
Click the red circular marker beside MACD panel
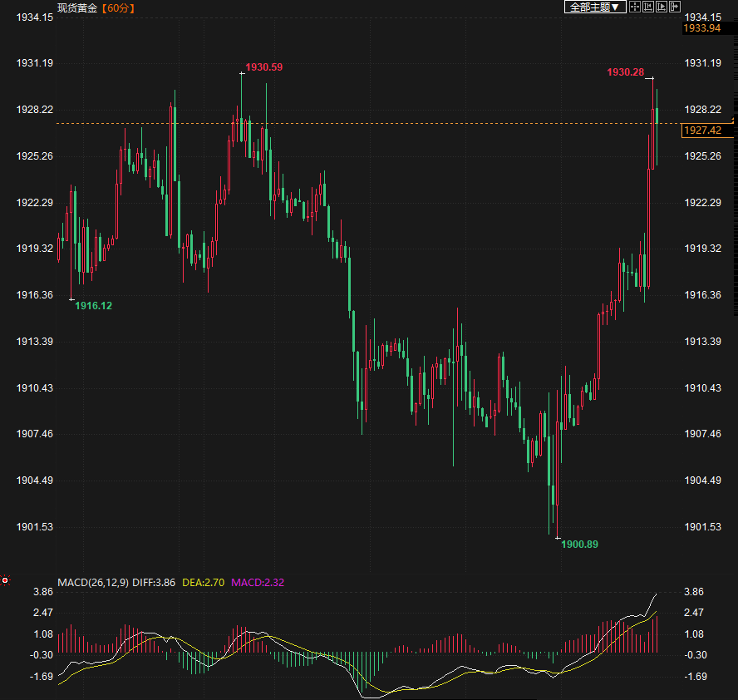tap(5, 579)
